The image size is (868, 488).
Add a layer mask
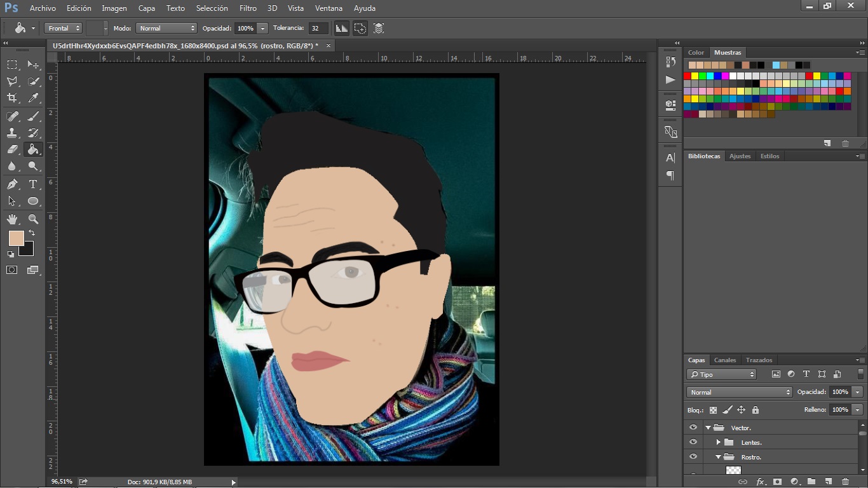pyautogui.click(x=776, y=482)
